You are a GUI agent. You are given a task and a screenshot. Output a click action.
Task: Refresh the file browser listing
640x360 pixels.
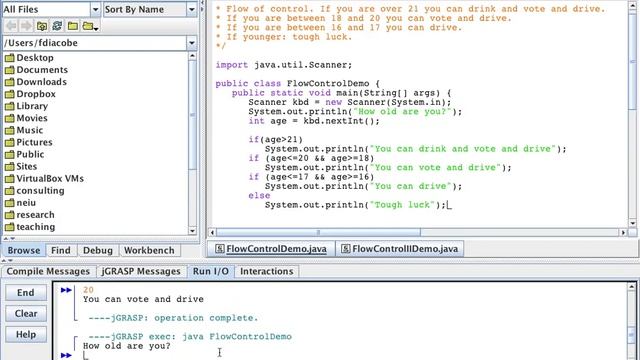coord(57,26)
